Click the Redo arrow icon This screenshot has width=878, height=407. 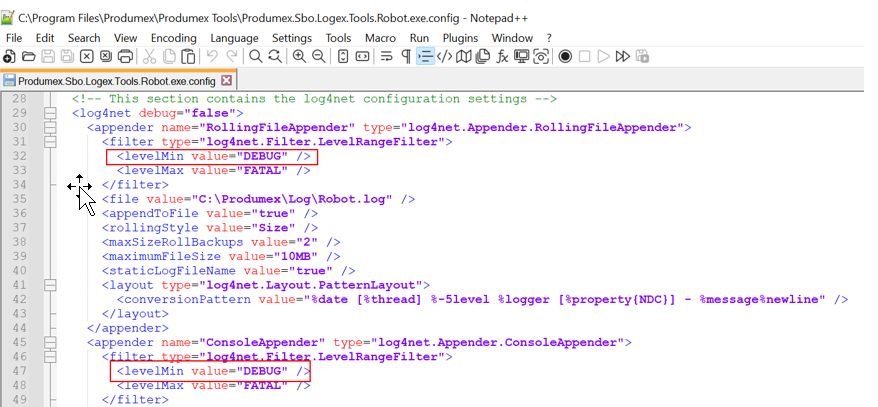(x=231, y=57)
